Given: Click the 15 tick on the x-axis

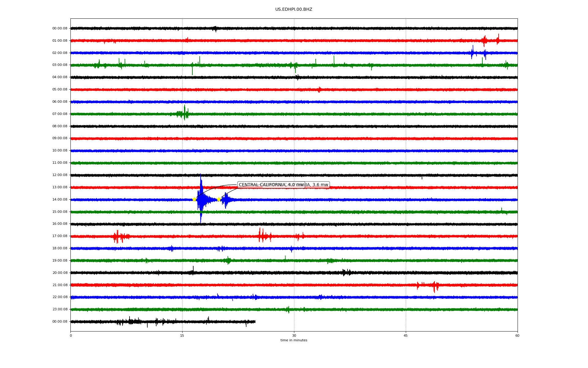Looking at the screenshot, I should point(182,336).
